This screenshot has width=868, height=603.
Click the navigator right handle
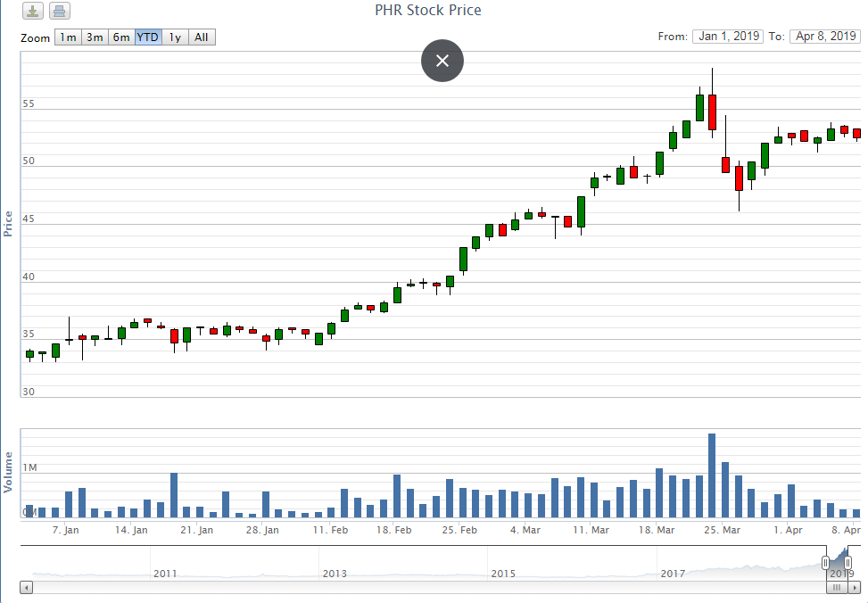tap(847, 563)
